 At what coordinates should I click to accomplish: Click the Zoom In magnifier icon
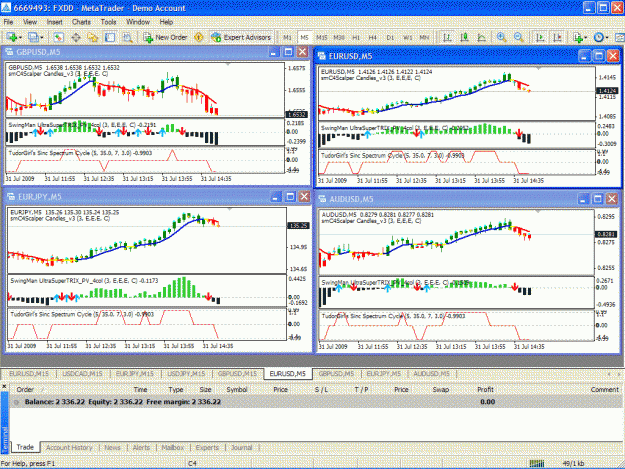point(501,37)
